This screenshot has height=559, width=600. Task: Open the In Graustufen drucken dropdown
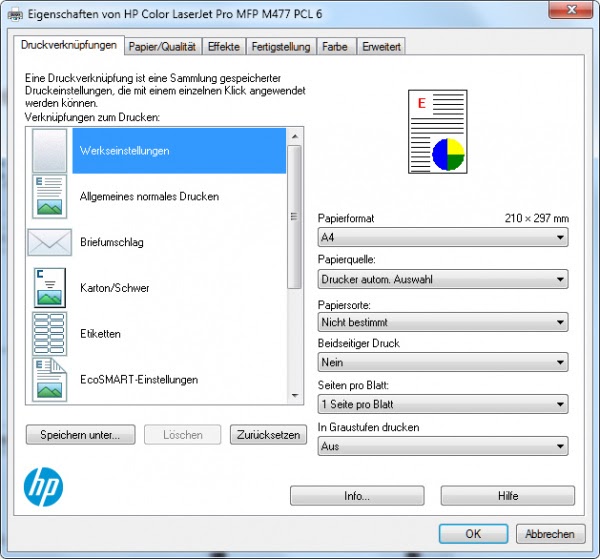pyautogui.click(x=443, y=446)
